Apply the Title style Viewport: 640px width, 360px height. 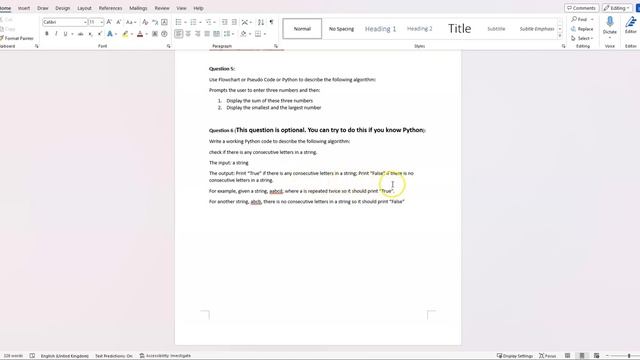[x=460, y=29]
